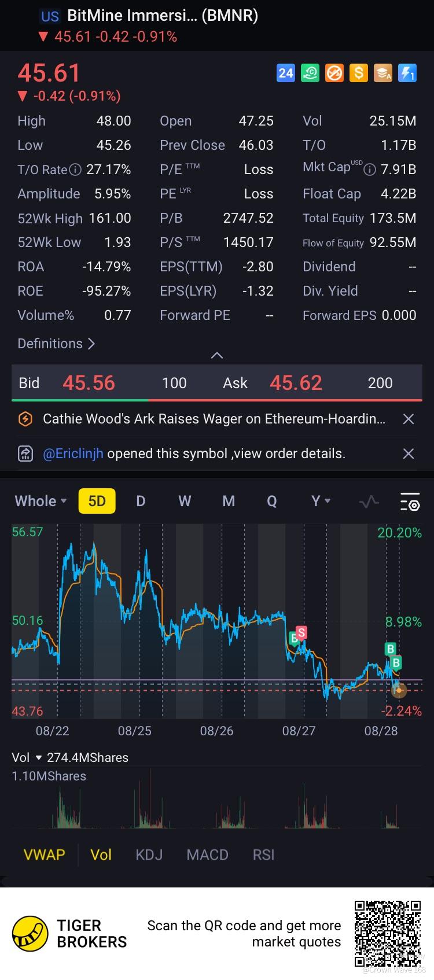The image size is (434, 980).
Task: Switch to the Q quarterly chart tab
Action: (272, 501)
